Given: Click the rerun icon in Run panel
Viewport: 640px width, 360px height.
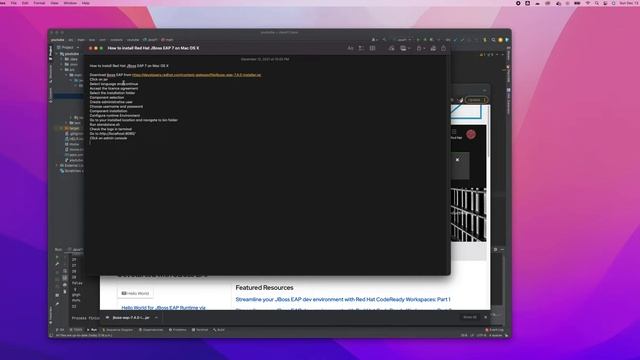Looking at the screenshot, I should click(x=57, y=257).
